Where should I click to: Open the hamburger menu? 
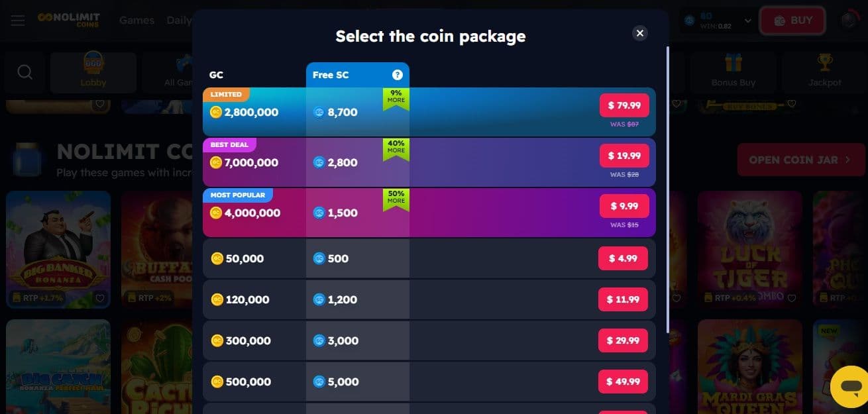17,20
